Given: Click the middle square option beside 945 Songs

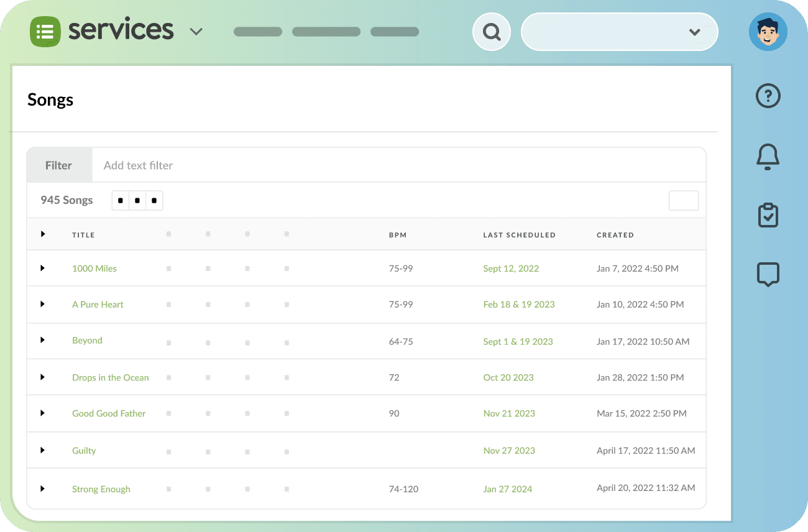Looking at the screenshot, I should [x=137, y=200].
